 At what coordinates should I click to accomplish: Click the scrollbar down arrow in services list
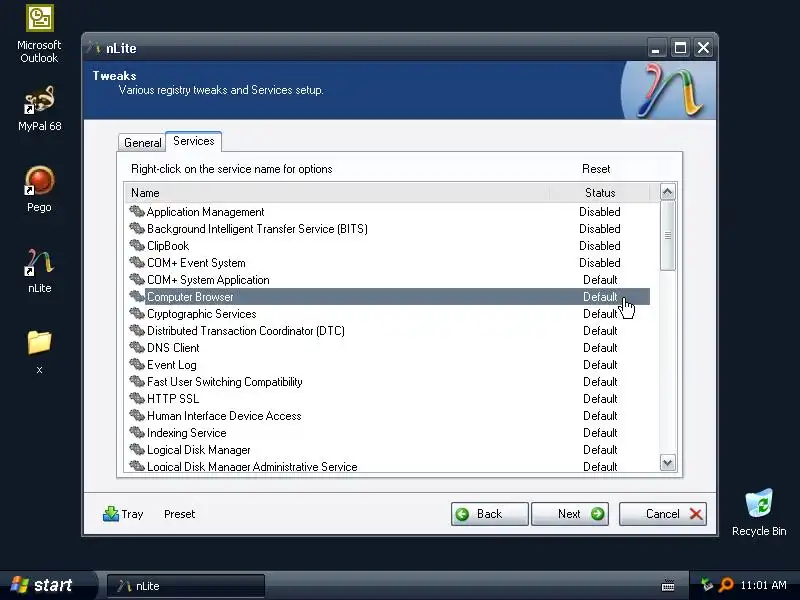[667, 462]
